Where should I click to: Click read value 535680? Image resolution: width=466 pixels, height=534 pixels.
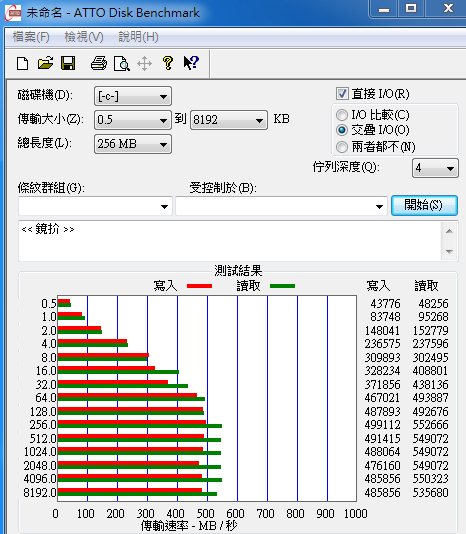[431, 492]
